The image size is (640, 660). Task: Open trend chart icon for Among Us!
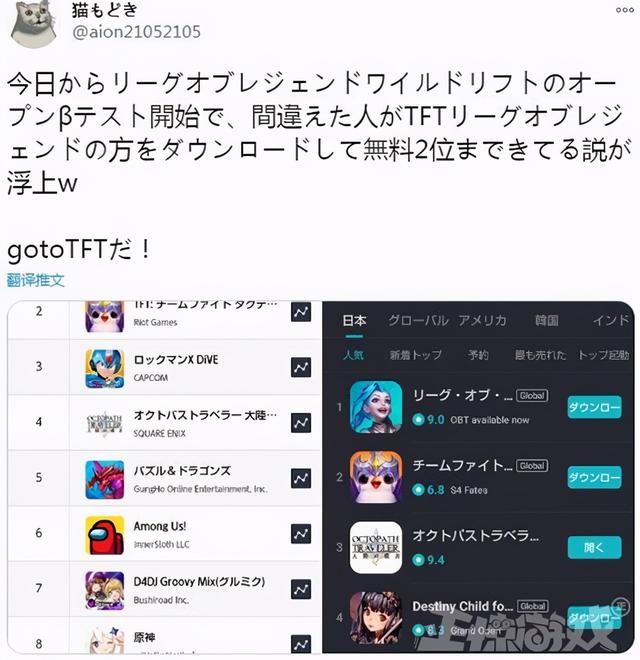tap(301, 534)
